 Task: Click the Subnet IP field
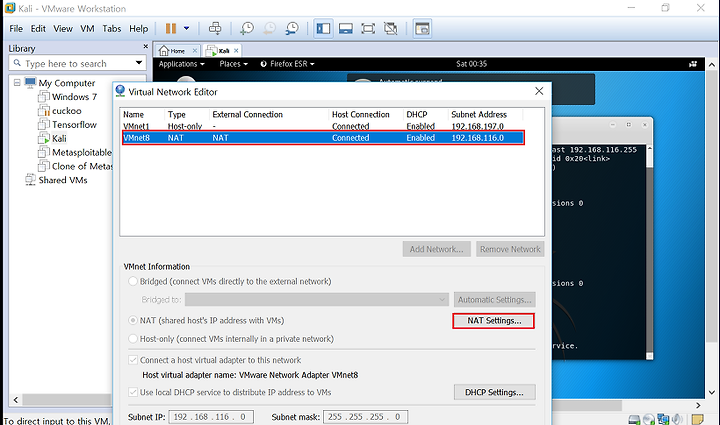pos(211,417)
